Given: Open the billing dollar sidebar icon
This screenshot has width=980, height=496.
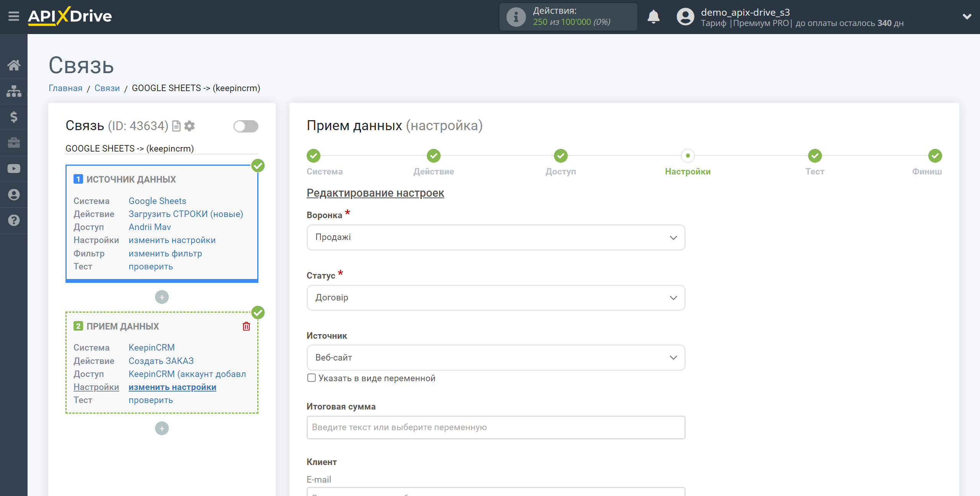Looking at the screenshot, I should [x=14, y=117].
